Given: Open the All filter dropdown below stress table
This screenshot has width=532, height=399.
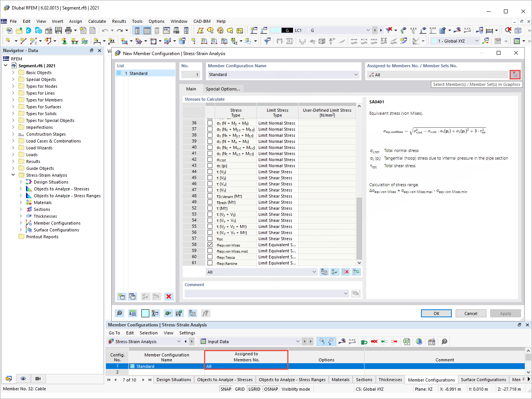Looking at the screenshot, I should point(314,272).
